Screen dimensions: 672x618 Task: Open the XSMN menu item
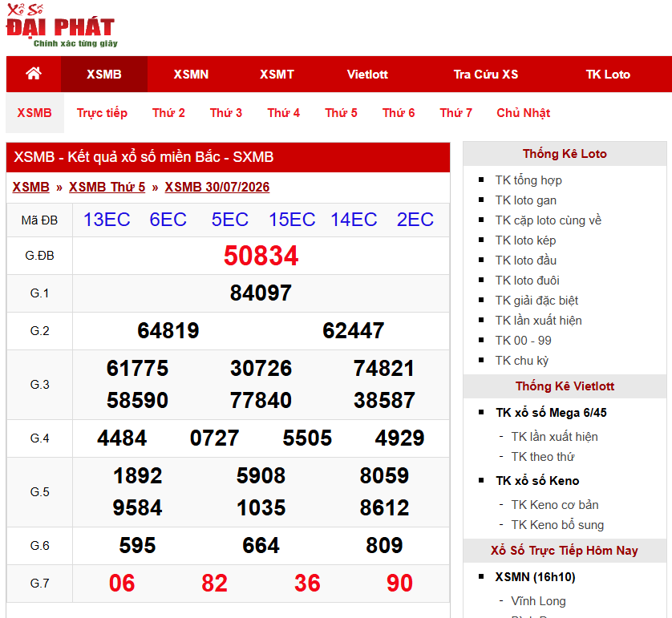point(191,74)
